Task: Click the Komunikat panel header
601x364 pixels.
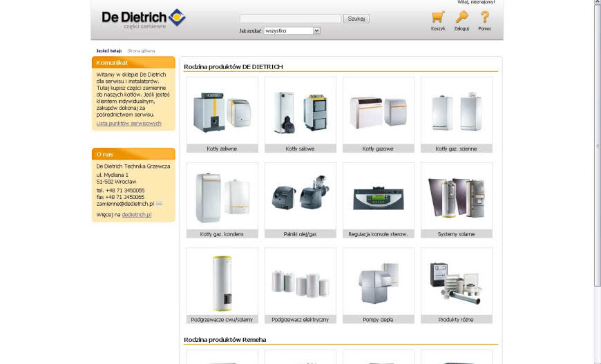Action: (x=133, y=62)
